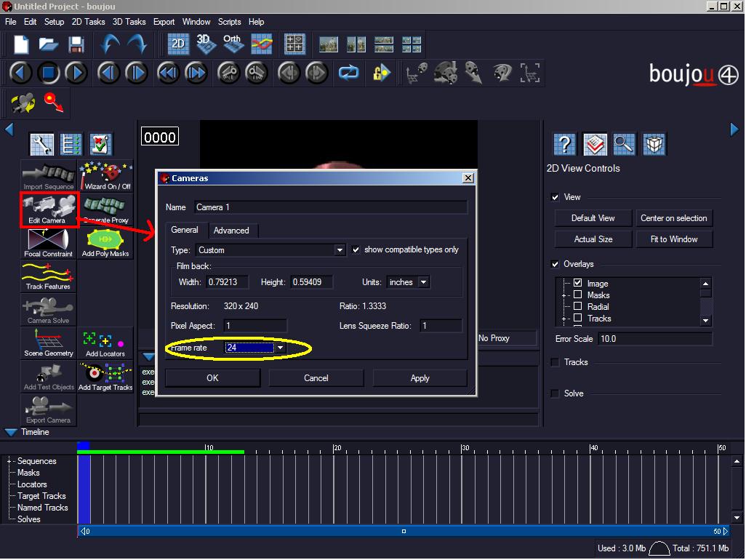Select the Add Poly Masks tool
The width and height of the screenshot is (746, 560).
click(106, 243)
